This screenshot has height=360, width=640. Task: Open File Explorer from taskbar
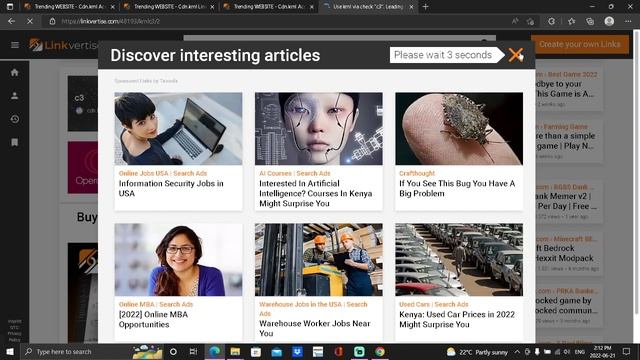click(235, 351)
